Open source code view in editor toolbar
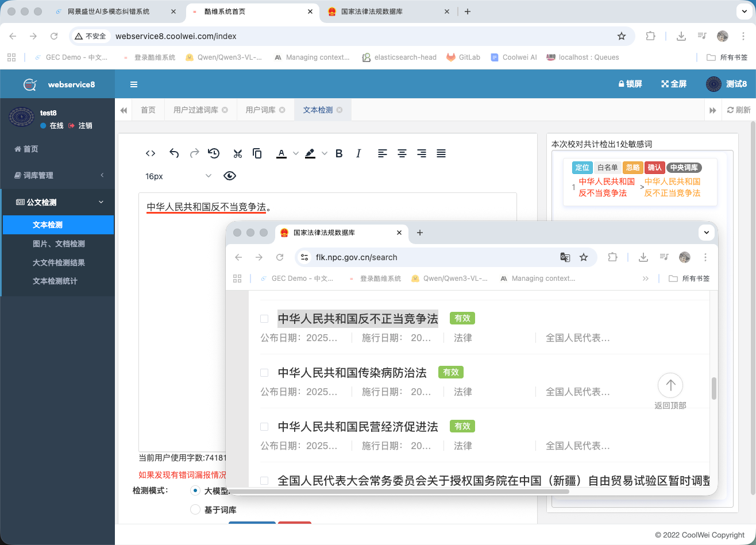The width and height of the screenshot is (756, 545). point(151,153)
